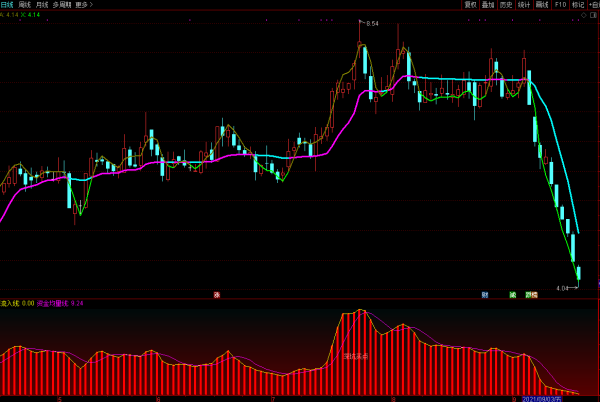The width and height of the screenshot is (600, 402).
Task: Open F10 company information
Action: tap(560, 4)
